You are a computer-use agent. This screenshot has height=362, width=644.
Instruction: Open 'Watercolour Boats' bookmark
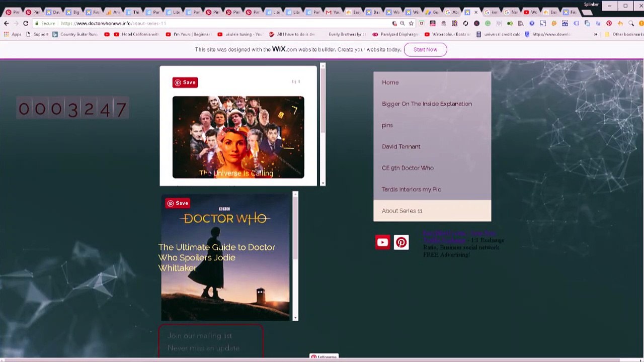coord(447,34)
